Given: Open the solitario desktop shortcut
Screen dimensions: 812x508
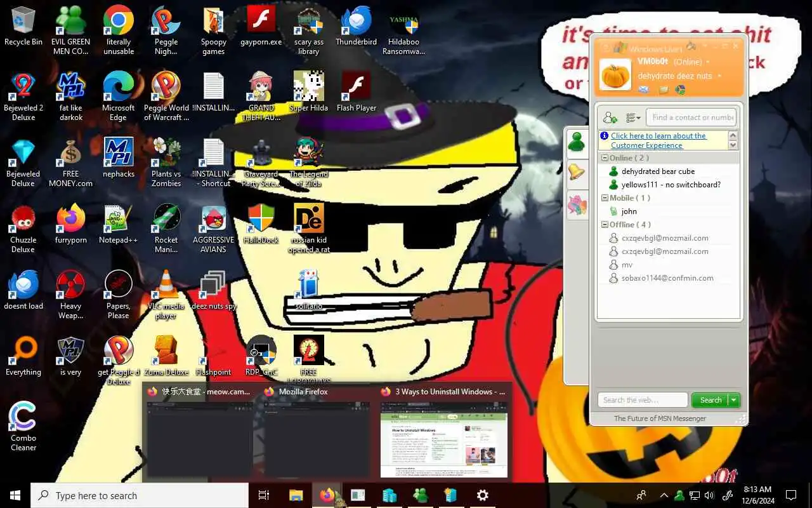Looking at the screenshot, I should click(x=309, y=291).
